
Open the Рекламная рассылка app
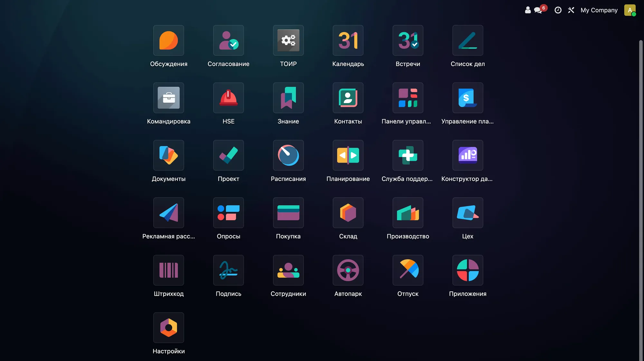[x=168, y=213]
